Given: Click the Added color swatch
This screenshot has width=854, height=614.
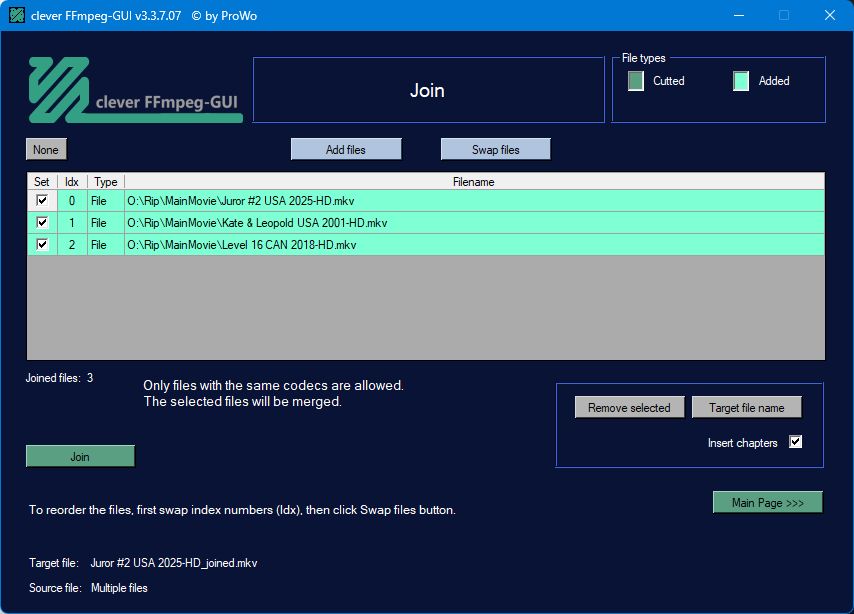Looking at the screenshot, I should pyautogui.click(x=741, y=81).
